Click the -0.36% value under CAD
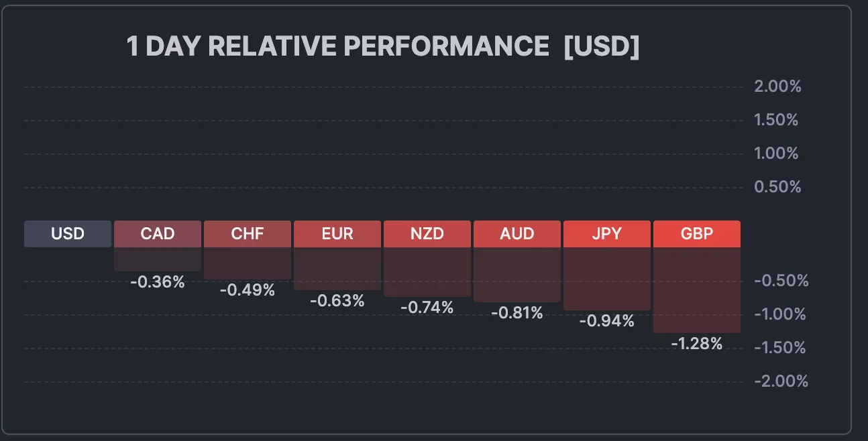The image size is (868, 441). [x=157, y=282]
